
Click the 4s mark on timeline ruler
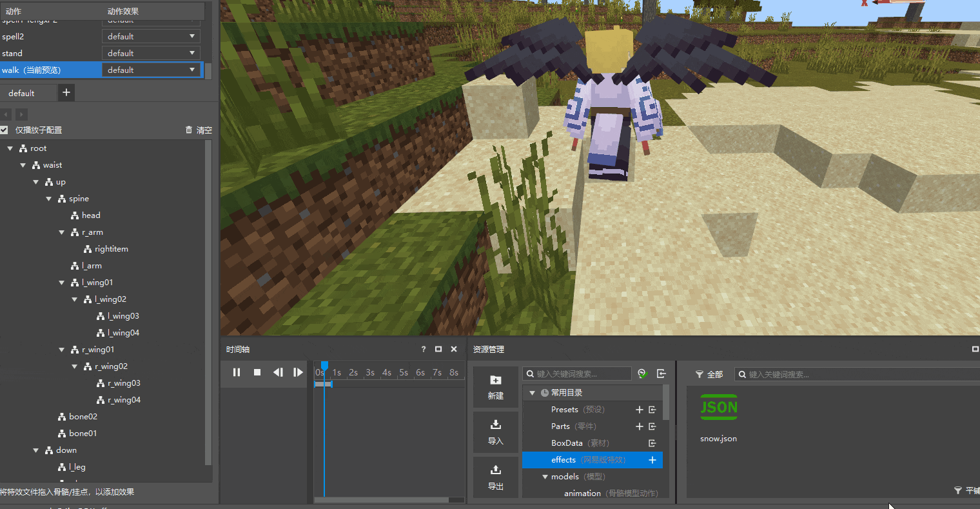(x=386, y=373)
